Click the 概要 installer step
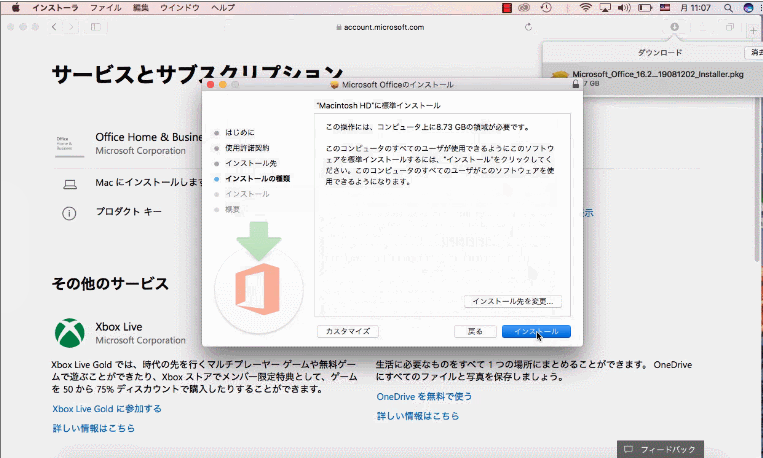 (x=232, y=209)
